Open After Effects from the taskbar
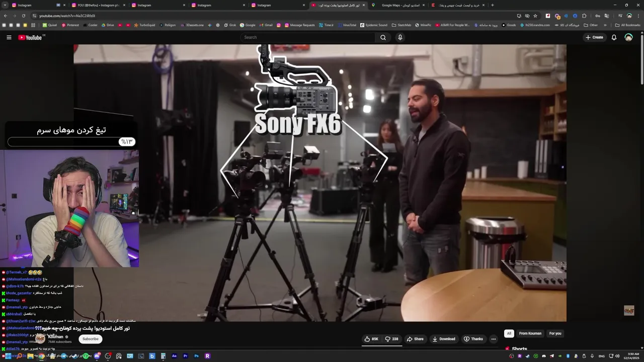The width and height of the screenshot is (644, 362). coord(174,356)
